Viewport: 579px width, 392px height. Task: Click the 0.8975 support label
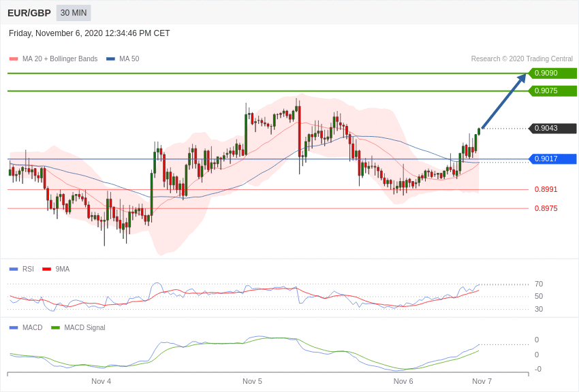click(546, 208)
